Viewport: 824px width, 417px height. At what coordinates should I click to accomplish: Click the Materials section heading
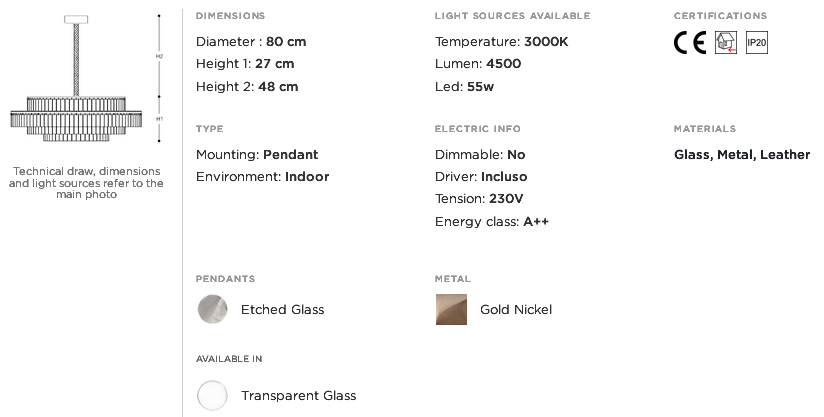point(705,129)
